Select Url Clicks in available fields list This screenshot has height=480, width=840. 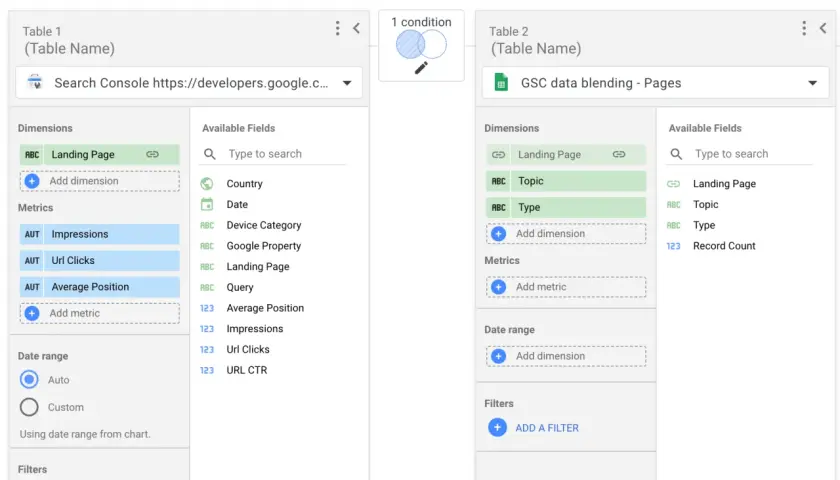[248, 349]
